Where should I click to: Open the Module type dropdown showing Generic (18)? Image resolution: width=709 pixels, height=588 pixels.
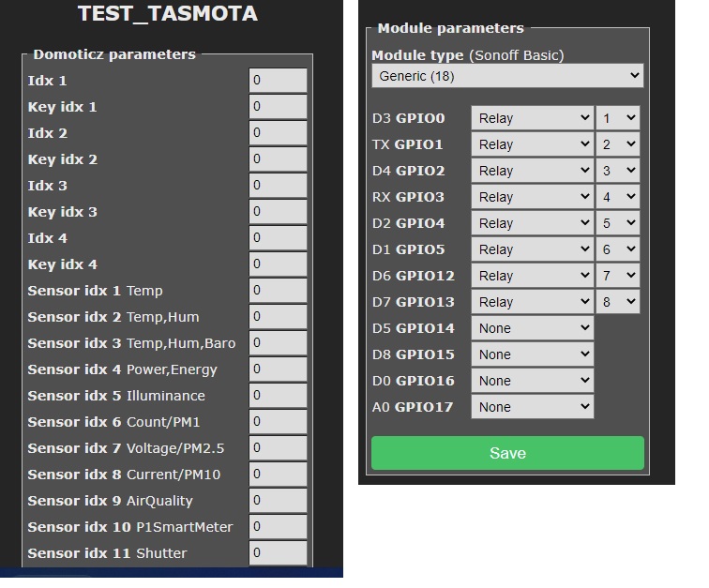click(x=507, y=76)
